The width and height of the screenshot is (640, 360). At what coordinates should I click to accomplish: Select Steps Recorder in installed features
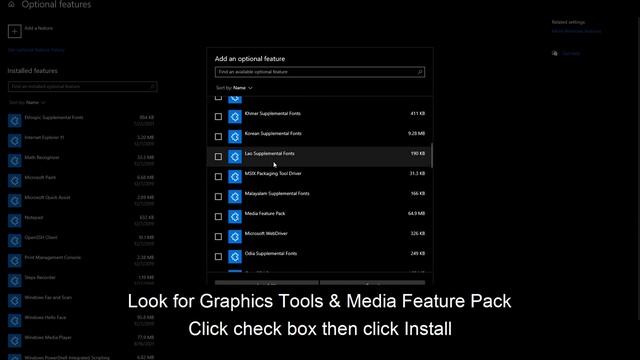click(40, 278)
